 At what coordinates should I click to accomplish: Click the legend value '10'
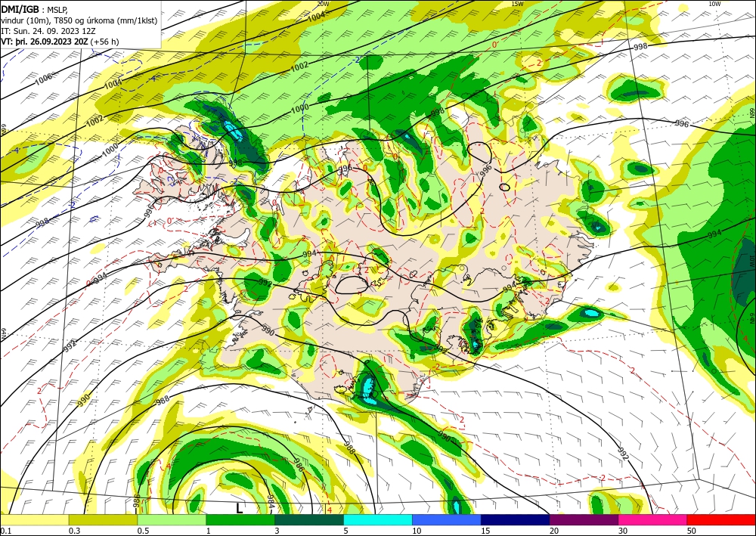pos(417,531)
